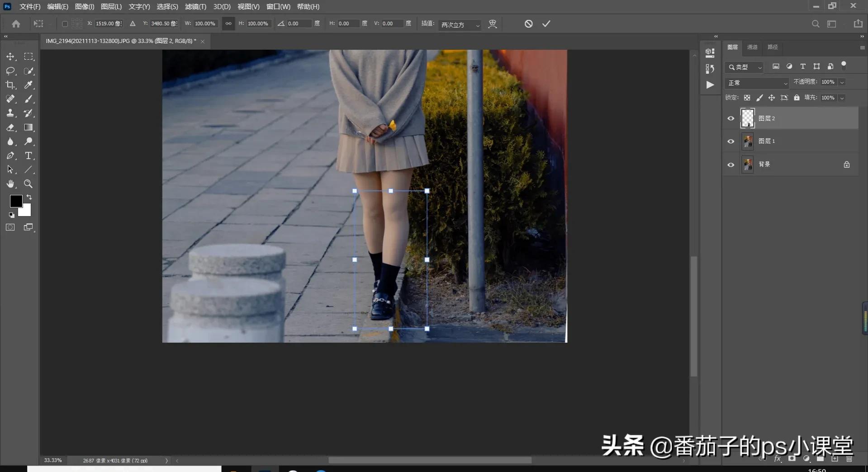Commit the transform with the checkmark
Viewport: 868px width, 472px height.
tap(546, 24)
